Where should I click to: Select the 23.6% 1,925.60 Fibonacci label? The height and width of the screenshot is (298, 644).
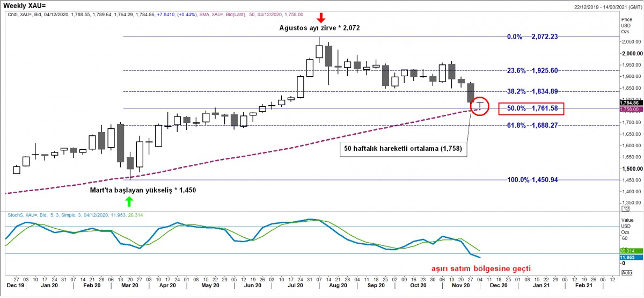[x=532, y=70]
